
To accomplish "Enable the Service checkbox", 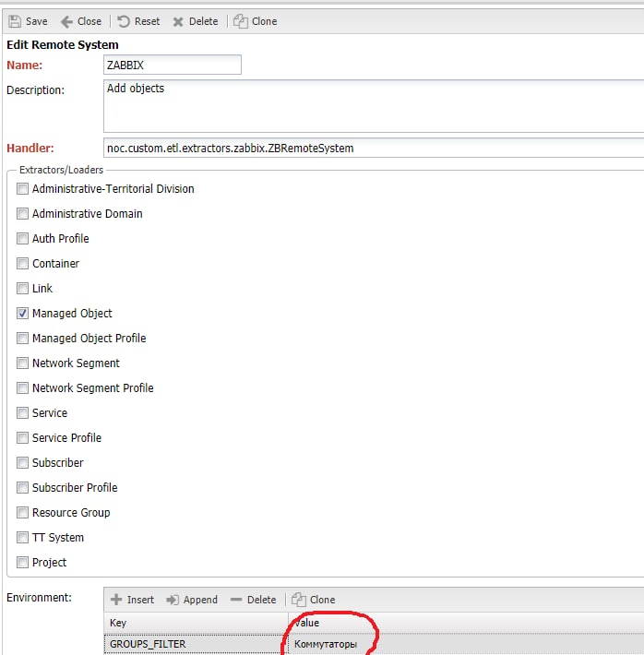I will coord(22,412).
